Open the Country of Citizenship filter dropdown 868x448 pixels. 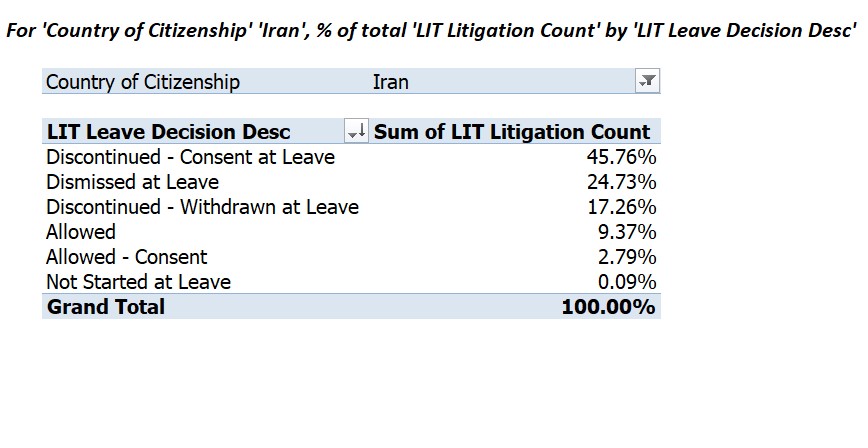647,81
